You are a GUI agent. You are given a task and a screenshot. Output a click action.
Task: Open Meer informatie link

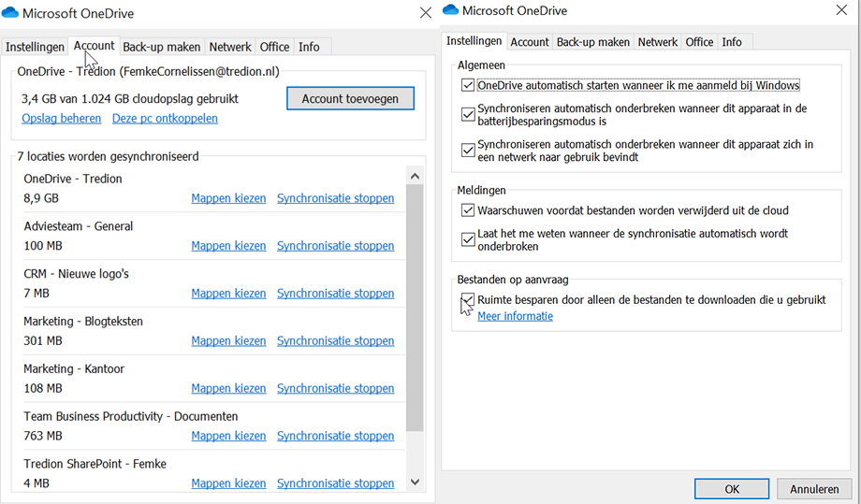tap(515, 316)
